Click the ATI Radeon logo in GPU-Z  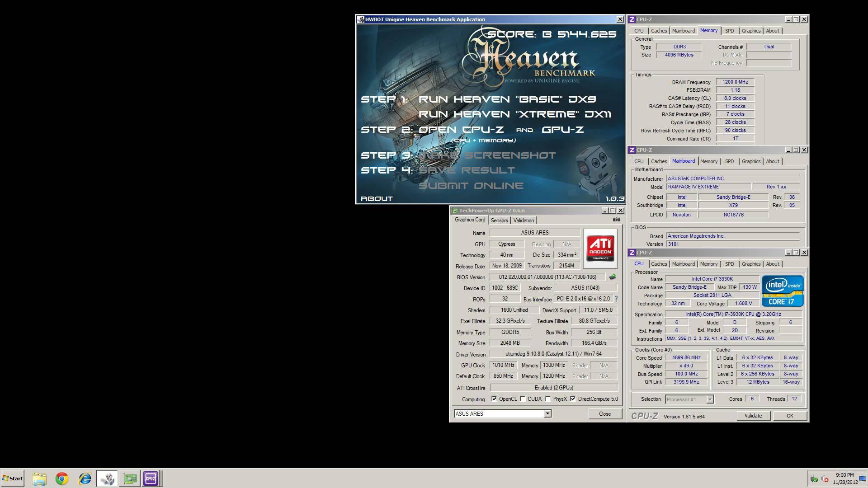click(x=600, y=248)
